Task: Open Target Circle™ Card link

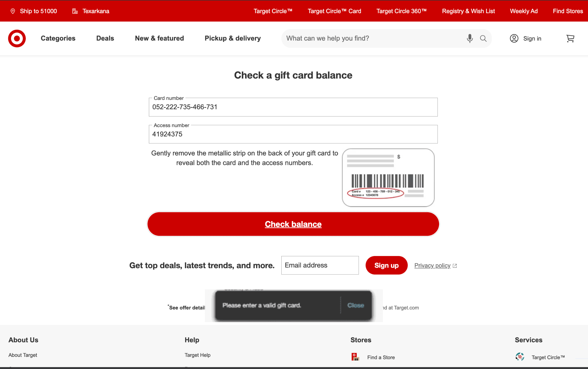Action: [x=334, y=11]
